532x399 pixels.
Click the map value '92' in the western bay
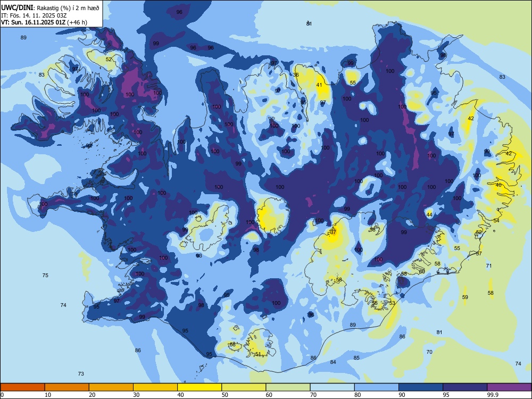coord(89,146)
